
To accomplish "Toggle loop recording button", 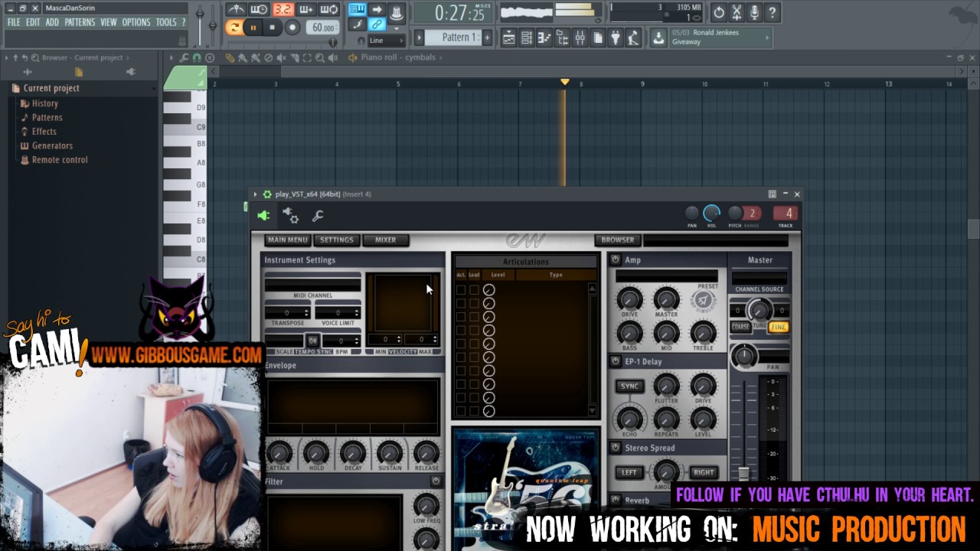I will coord(329,10).
